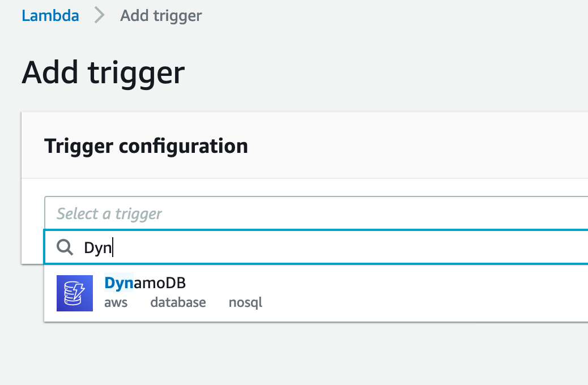
Task: Click the Trigger configuration panel header
Action: [146, 146]
